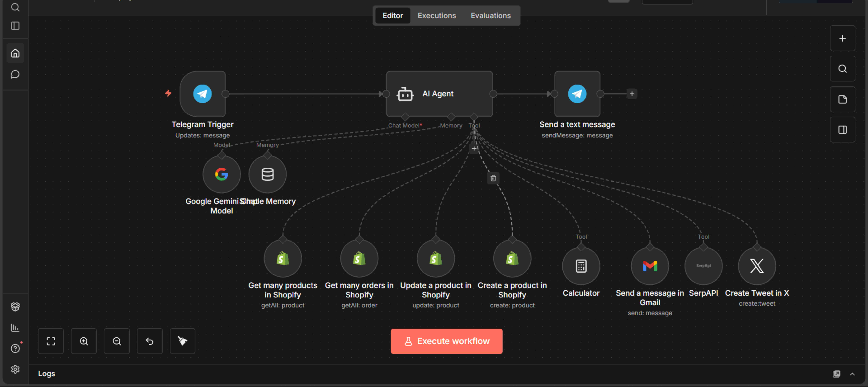
Task: Click the 'create:tweet' subtitle text
Action: point(757,303)
